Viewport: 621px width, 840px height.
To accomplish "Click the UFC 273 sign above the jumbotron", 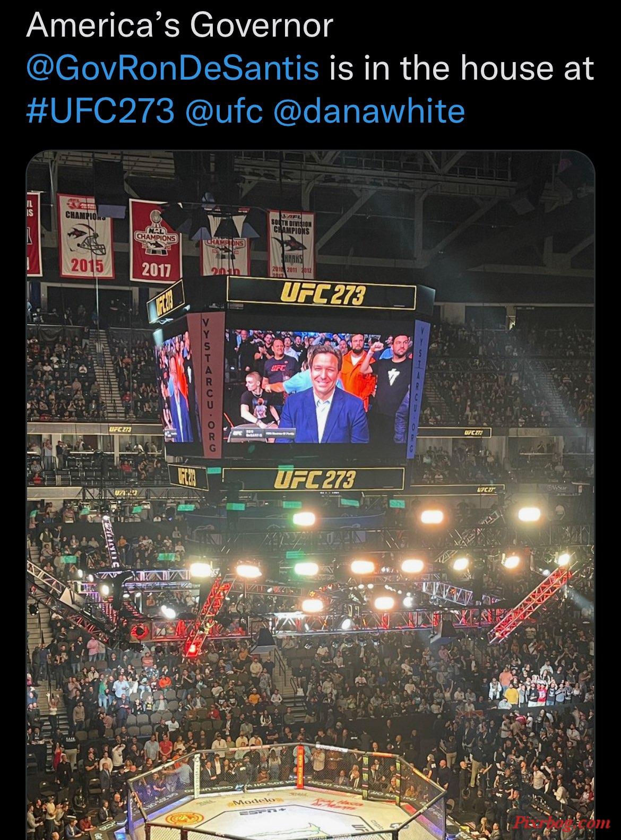I will tap(321, 295).
